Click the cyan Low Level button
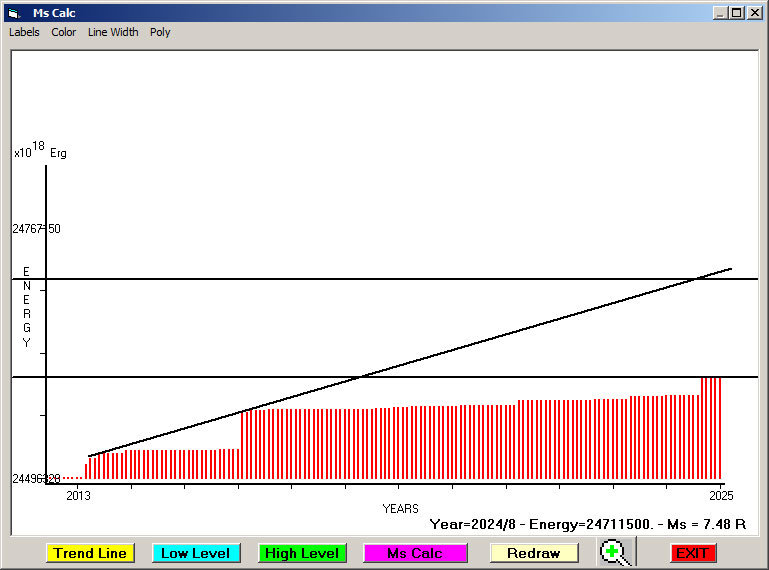The height and width of the screenshot is (570, 769). [196, 553]
